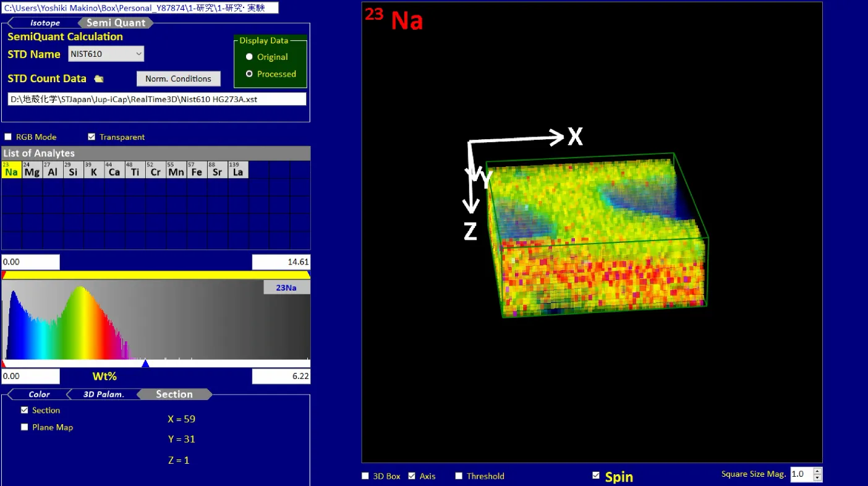The image size is (868, 486).
Task: Click the blue histogram threshold marker
Action: pyautogui.click(x=145, y=364)
